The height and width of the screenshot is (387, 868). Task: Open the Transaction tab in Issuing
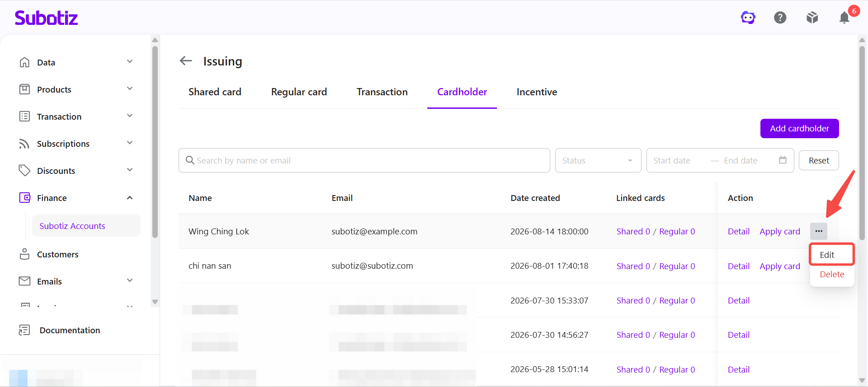[382, 92]
